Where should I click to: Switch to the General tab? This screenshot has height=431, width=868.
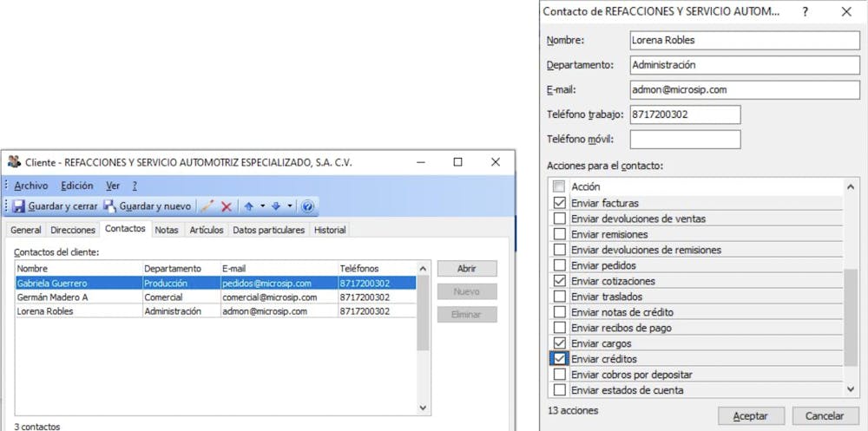(26, 230)
